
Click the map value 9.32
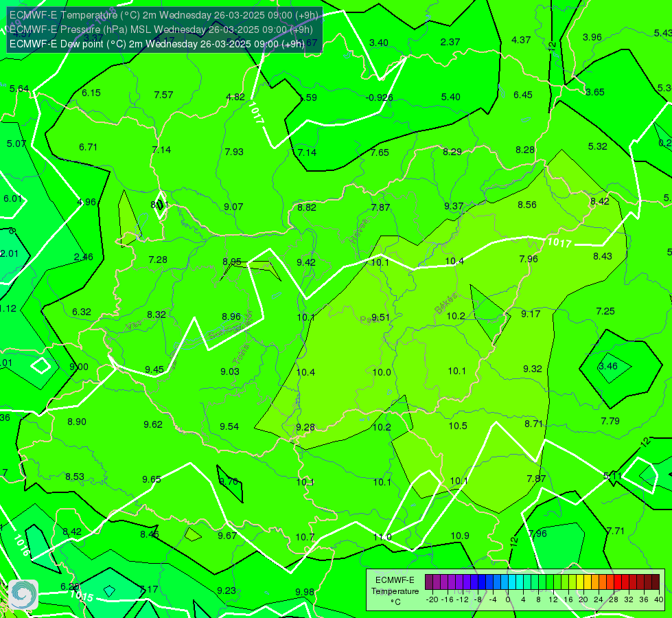pos(532,369)
